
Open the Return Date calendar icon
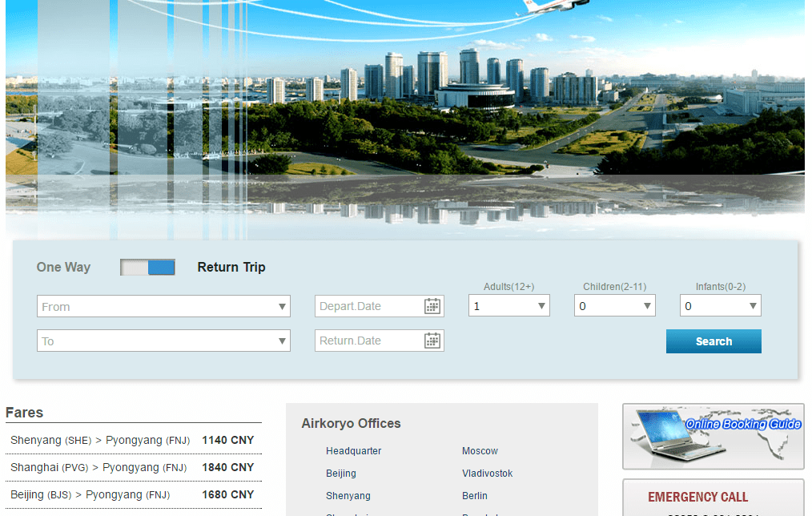point(432,341)
